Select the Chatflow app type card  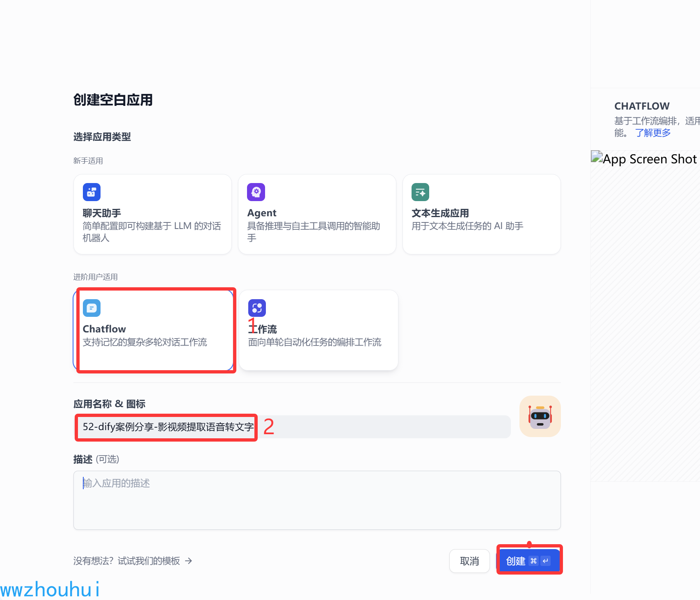[x=153, y=330]
